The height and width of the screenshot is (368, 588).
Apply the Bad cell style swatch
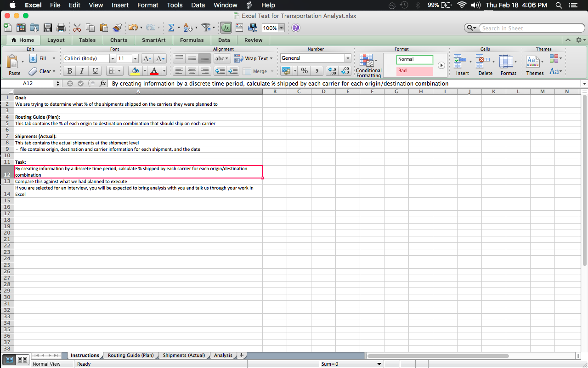415,71
